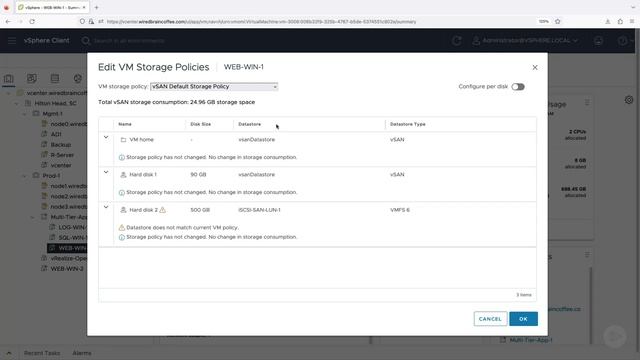The width and height of the screenshot is (640, 360).
Task: Open Alarms panel tab
Action: click(x=82, y=353)
